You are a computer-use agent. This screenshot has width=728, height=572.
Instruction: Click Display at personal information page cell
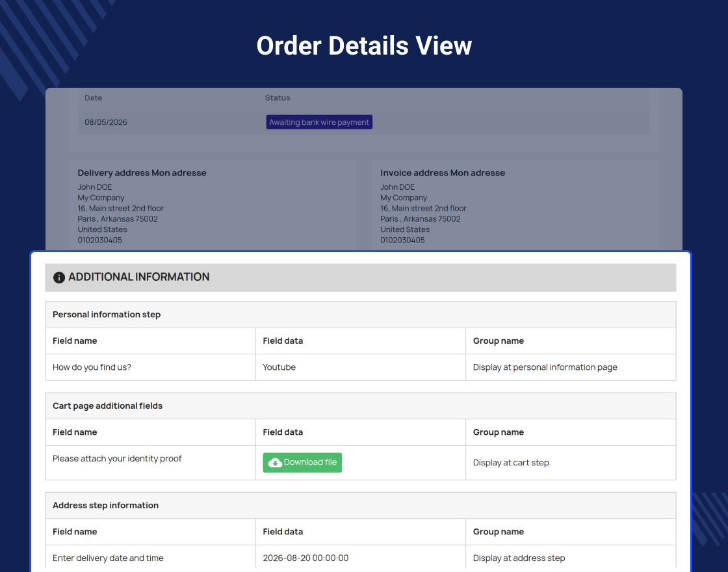571,367
